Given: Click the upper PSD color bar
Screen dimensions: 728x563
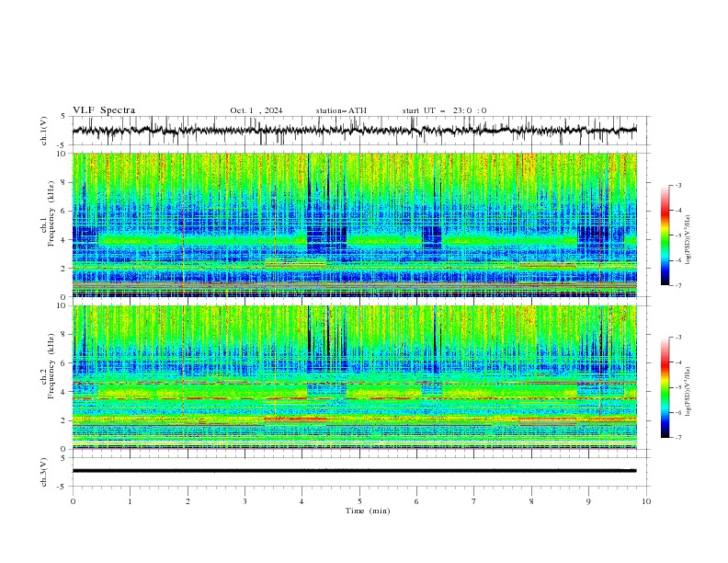Looking at the screenshot, I should 665,236.
